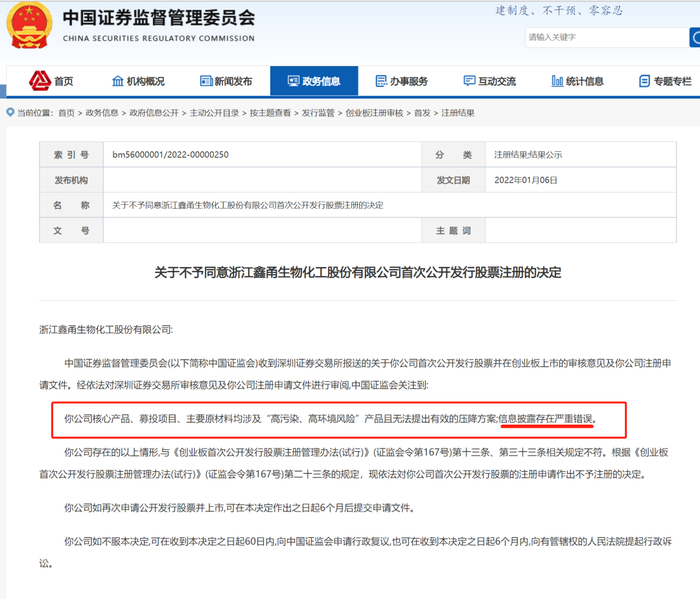The height and width of the screenshot is (599, 700).
Task: Click the location pin icon in breadcrumb
Action: click(x=10, y=112)
